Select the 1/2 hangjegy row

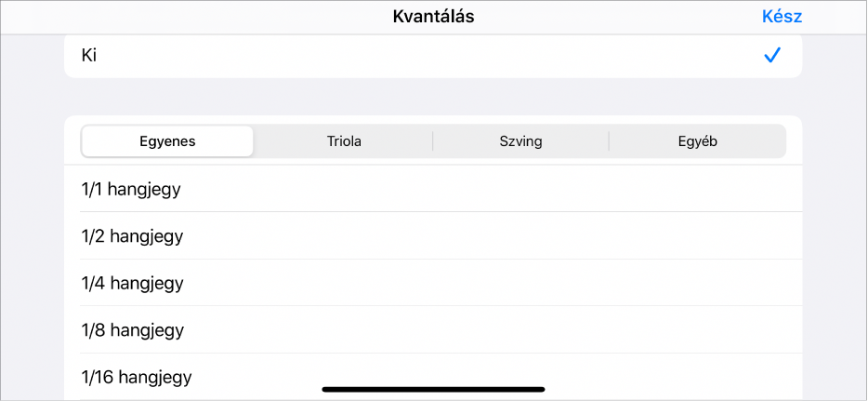coord(432,236)
